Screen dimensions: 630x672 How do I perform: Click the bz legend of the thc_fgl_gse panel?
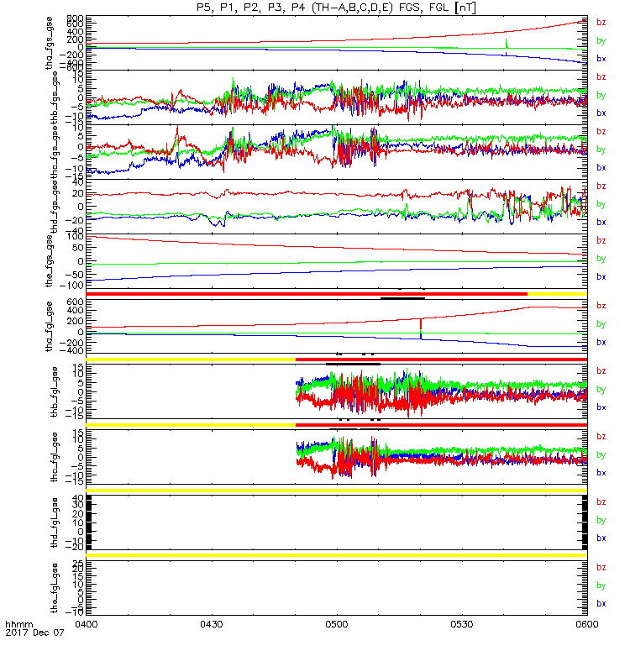601,436
